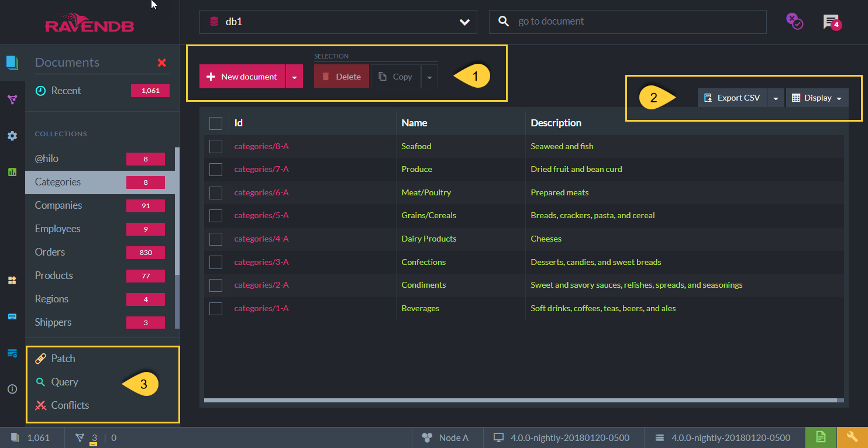Click the Delete button
Viewport: 868px width, 448px height.
click(342, 77)
